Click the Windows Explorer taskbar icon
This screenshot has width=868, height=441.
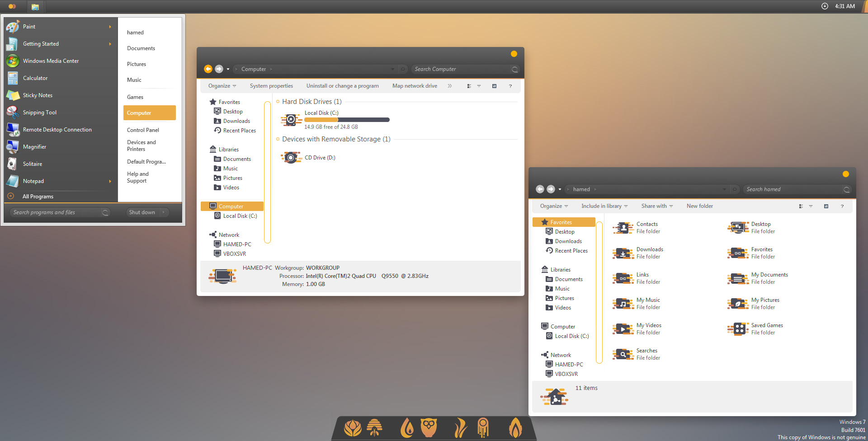(x=35, y=6)
